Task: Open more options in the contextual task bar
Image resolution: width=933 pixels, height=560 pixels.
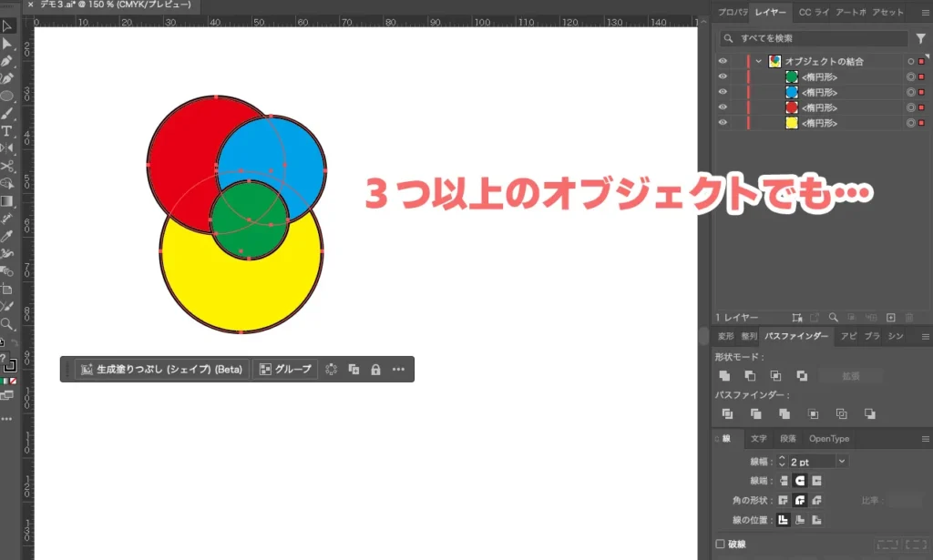Action: [x=398, y=370]
